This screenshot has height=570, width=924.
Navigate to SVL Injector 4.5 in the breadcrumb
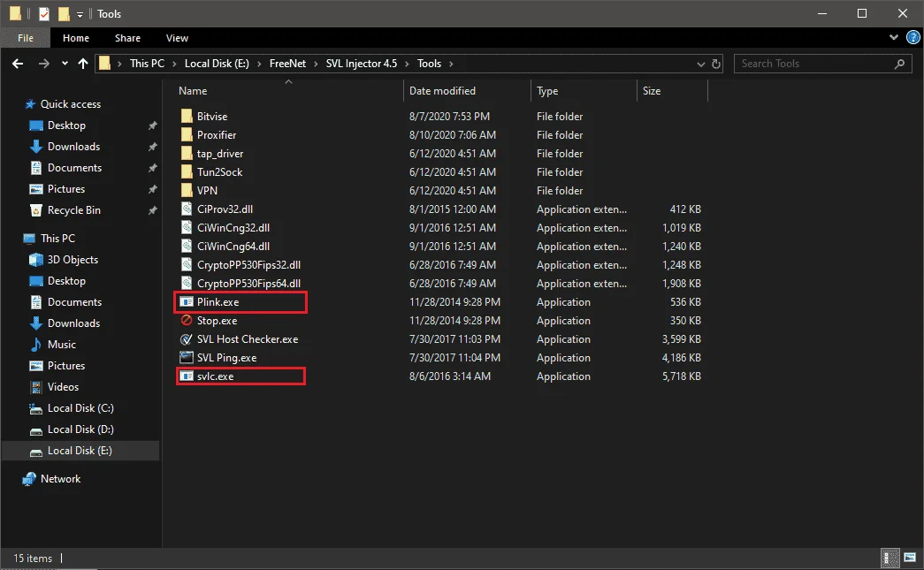click(x=362, y=64)
